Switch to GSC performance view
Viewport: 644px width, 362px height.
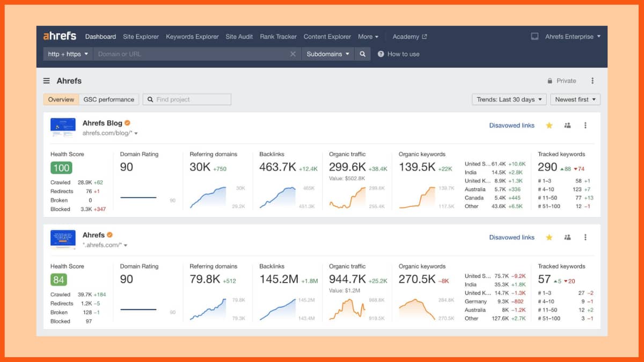tap(109, 100)
